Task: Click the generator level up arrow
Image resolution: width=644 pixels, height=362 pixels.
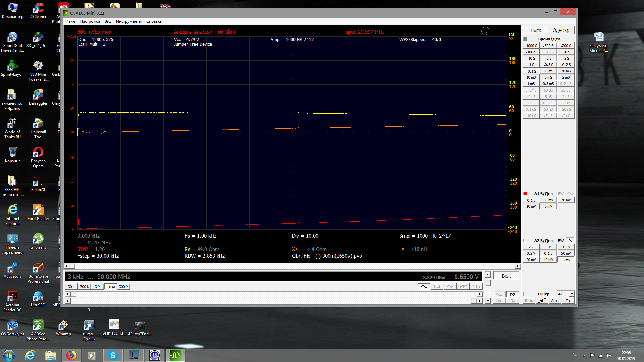Action: point(488,275)
